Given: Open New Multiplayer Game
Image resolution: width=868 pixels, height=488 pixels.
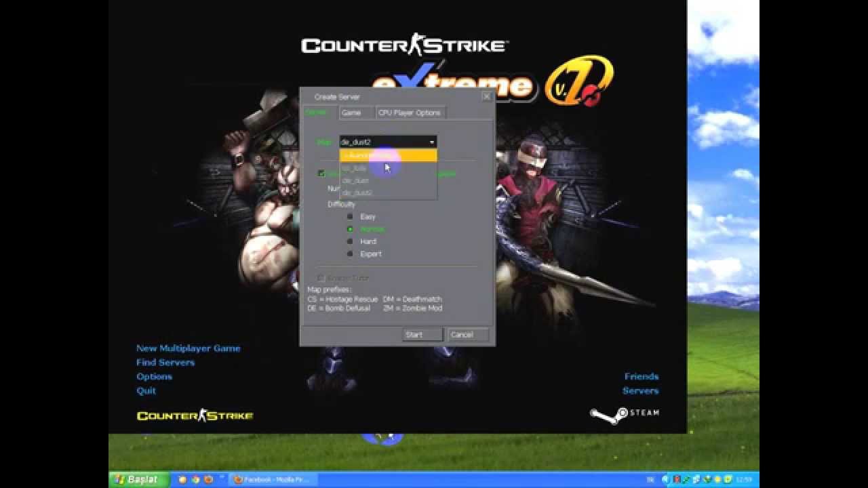Looking at the screenshot, I should (x=189, y=348).
